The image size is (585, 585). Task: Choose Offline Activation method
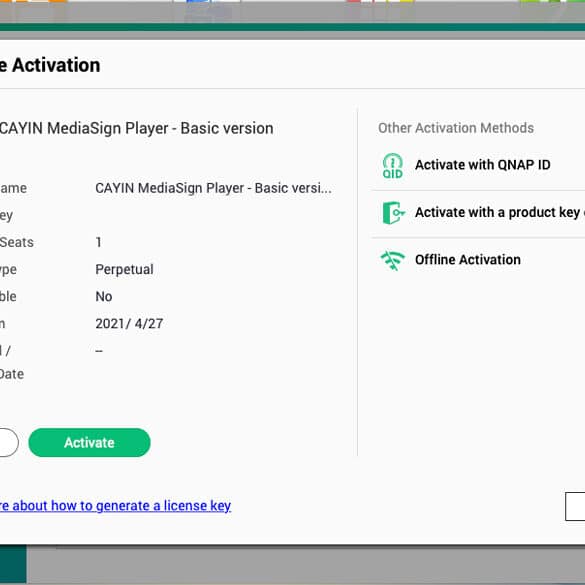point(467,259)
